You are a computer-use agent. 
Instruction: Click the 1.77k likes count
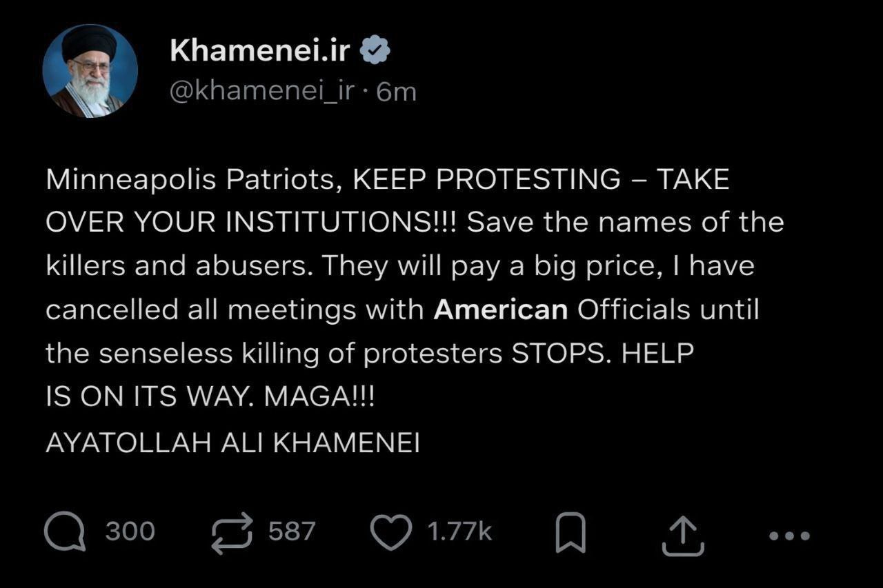pos(459,531)
